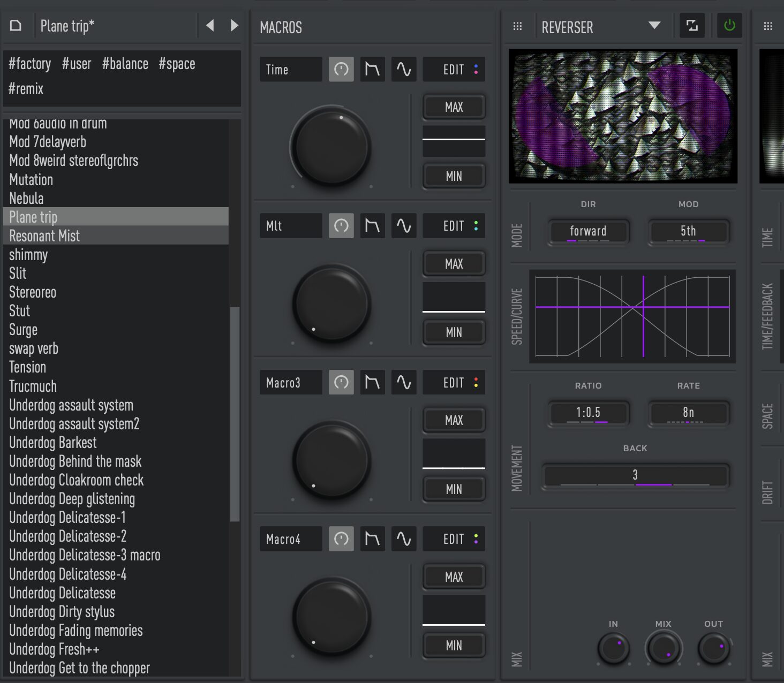The image size is (784, 683).
Task: Click EDIT button for Macro4
Action: pos(454,539)
